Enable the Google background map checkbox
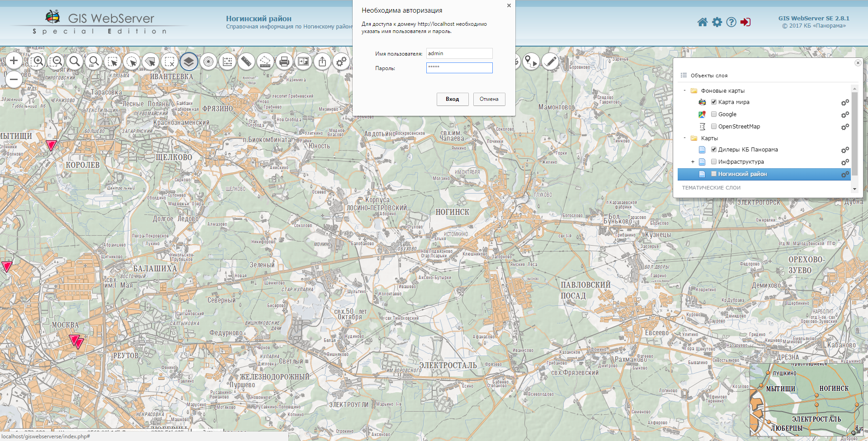This screenshot has height=441, width=868. point(714,114)
